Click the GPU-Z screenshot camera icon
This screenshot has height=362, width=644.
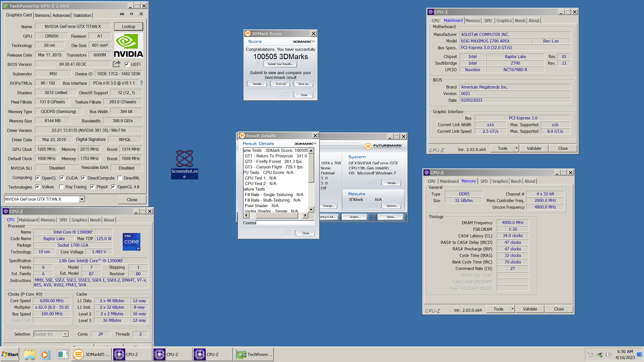122,14
